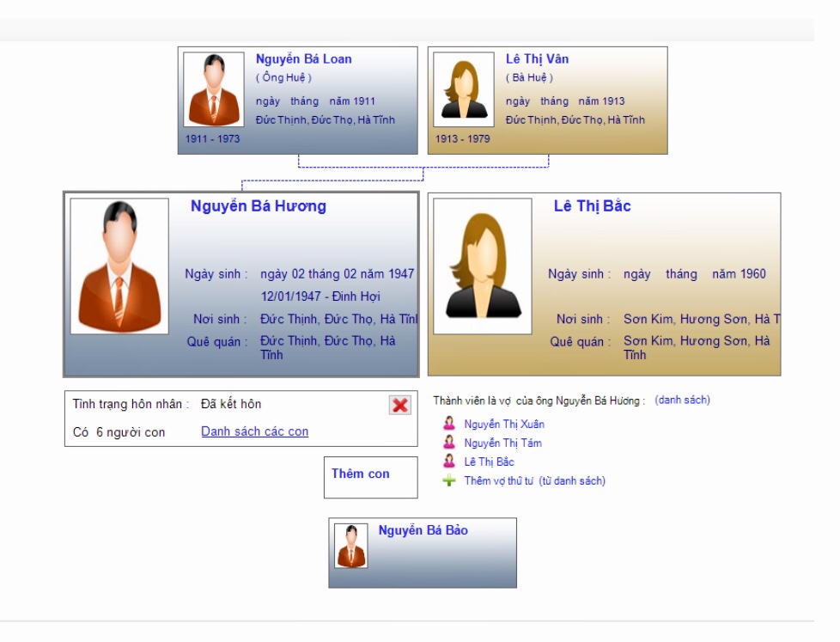840x642 pixels.
Task: Click Lê Thị Bắc's large portrait
Action: pos(483,266)
